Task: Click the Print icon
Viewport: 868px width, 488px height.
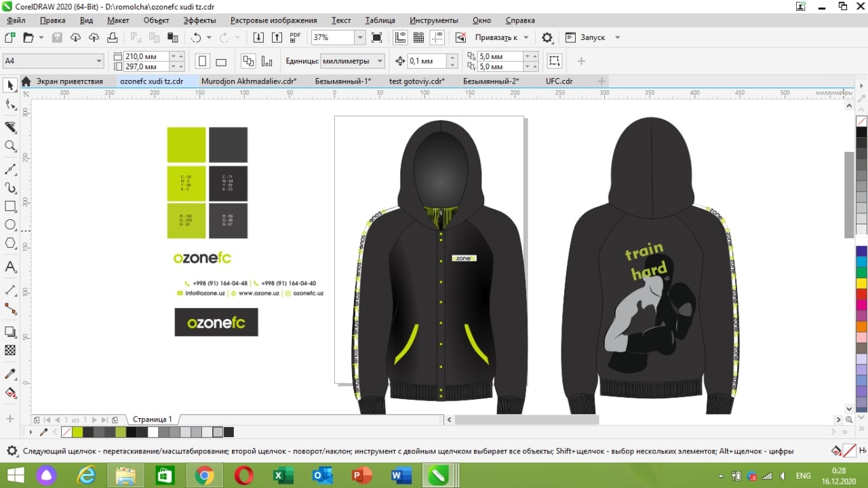Action: pyautogui.click(x=113, y=37)
